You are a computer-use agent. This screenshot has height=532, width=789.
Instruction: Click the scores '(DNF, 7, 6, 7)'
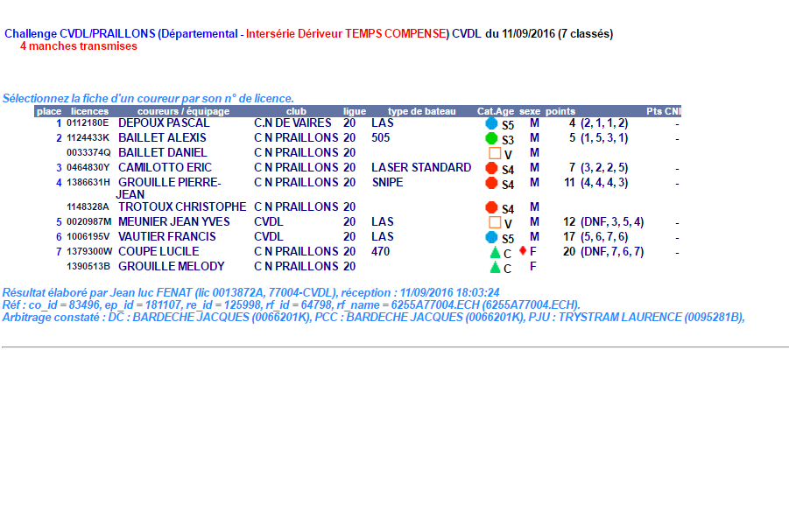tap(612, 251)
